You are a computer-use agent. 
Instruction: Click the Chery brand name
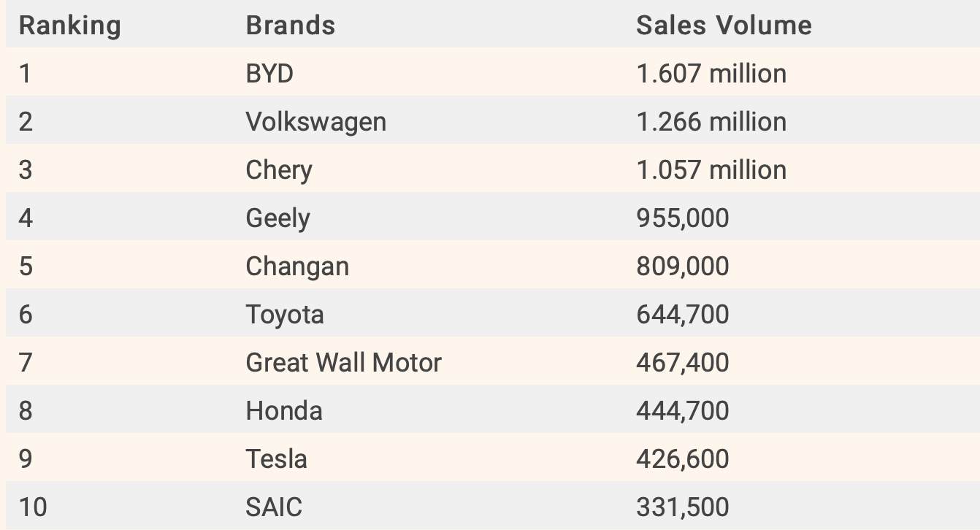click(278, 170)
